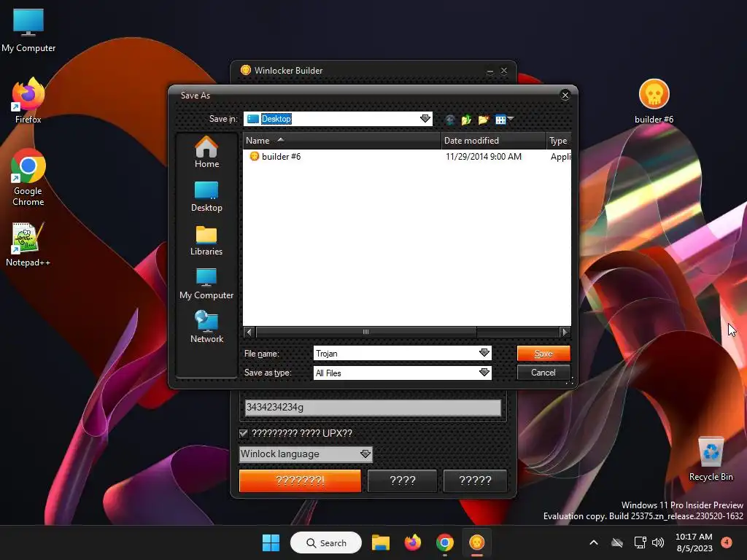
Task: Select builder #6 skull icon on desktop
Action: [x=654, y=101]
